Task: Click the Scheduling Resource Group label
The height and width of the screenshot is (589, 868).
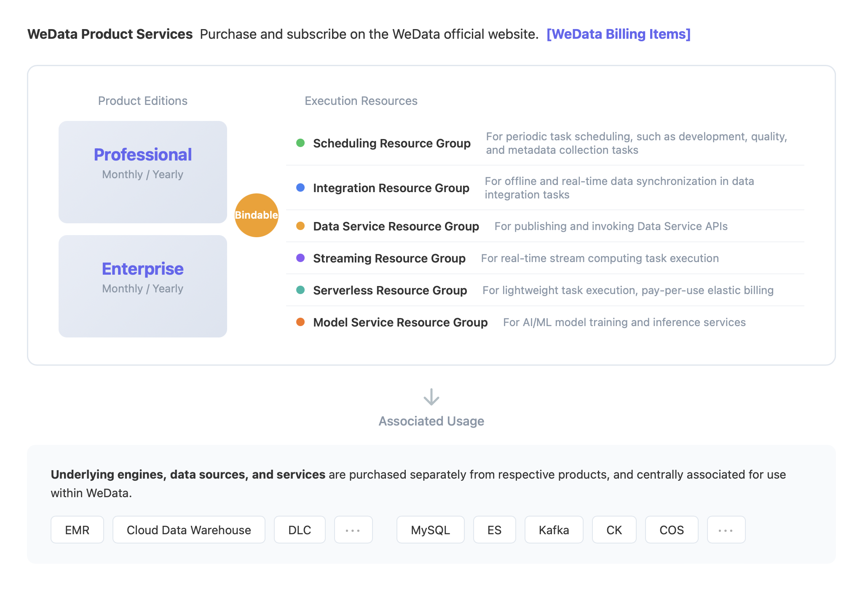Action: (x=391, y=143)
